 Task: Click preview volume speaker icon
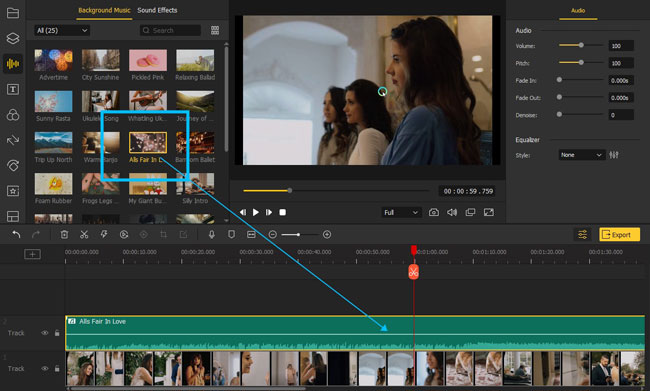[x=452, y=212]
